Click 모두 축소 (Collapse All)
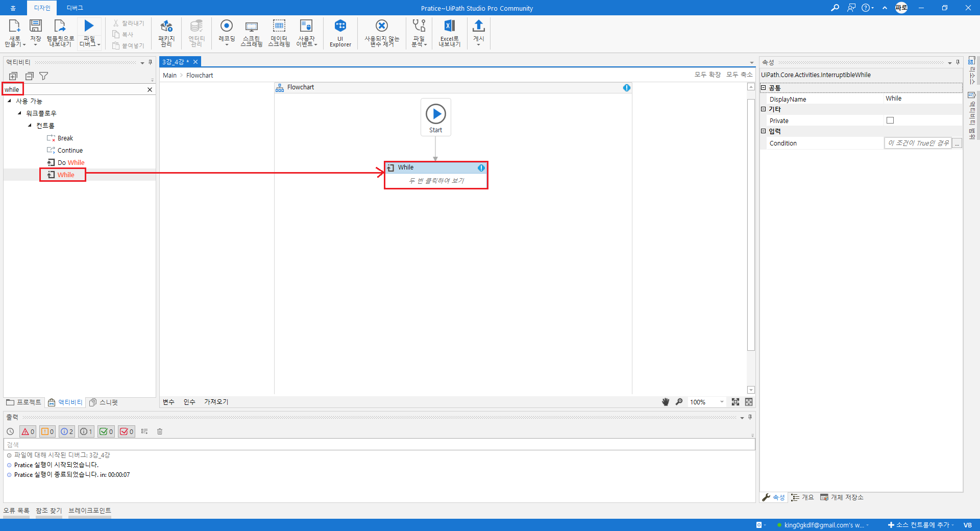The height and width of the screenshot is (531, 980). coord(740,75)
